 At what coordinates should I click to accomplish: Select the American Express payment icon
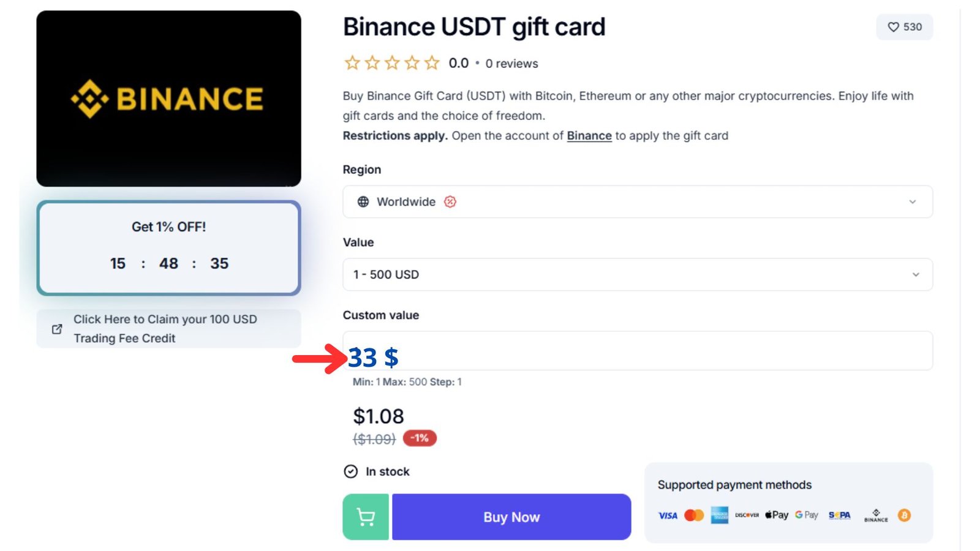[720, 515]
